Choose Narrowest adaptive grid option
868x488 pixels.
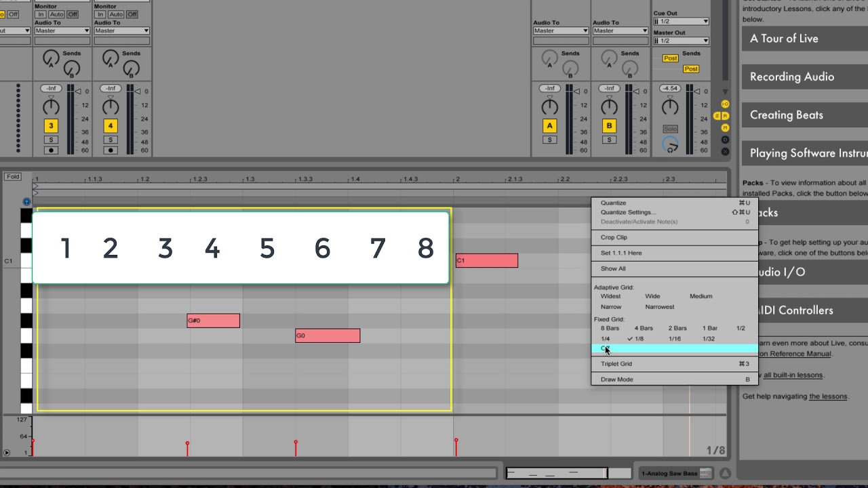coord(660,307)
